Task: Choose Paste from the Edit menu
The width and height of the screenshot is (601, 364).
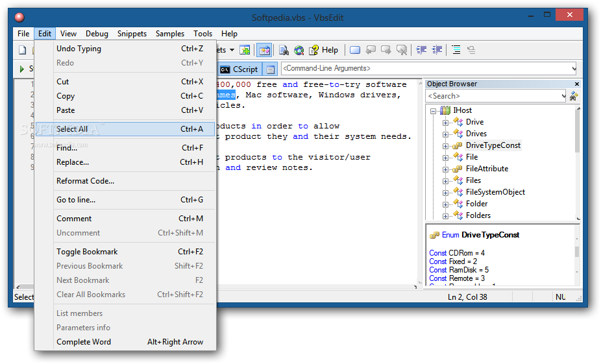Action: 125,110
